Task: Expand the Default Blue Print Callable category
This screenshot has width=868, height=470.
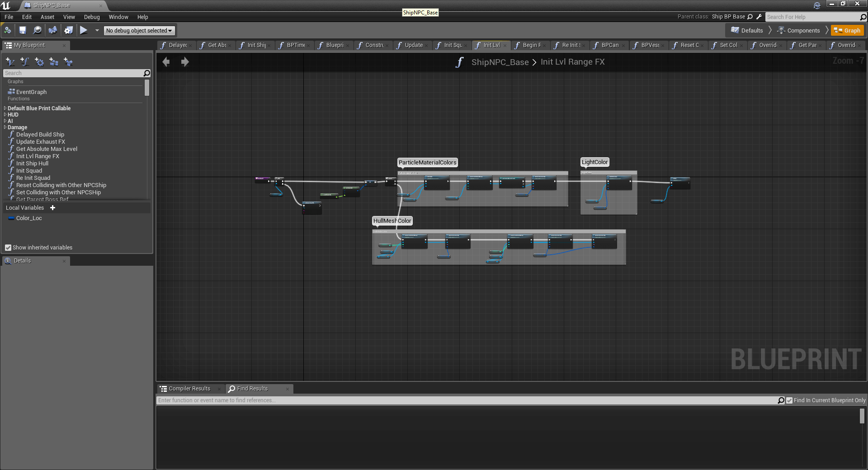Action: 5,108
